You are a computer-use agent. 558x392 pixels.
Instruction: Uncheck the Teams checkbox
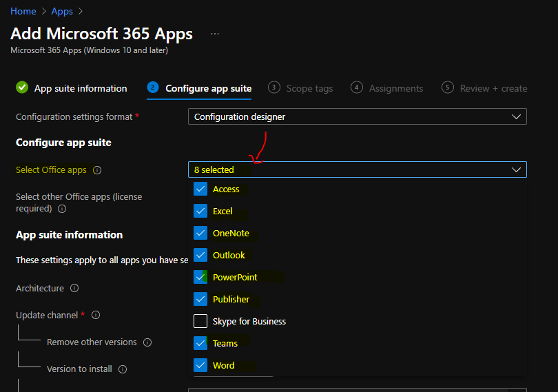(200, 343)
